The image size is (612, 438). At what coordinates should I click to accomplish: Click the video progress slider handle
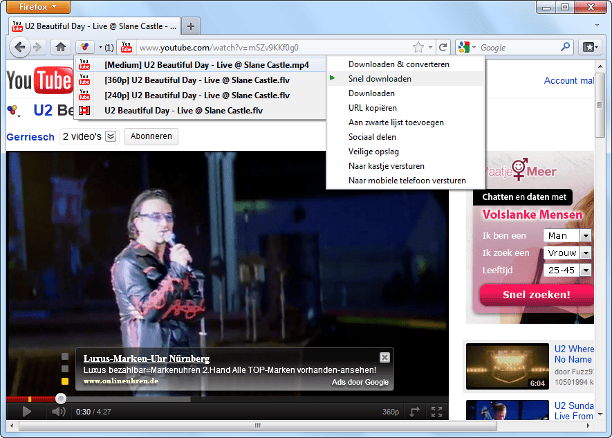tap(60, 399)
